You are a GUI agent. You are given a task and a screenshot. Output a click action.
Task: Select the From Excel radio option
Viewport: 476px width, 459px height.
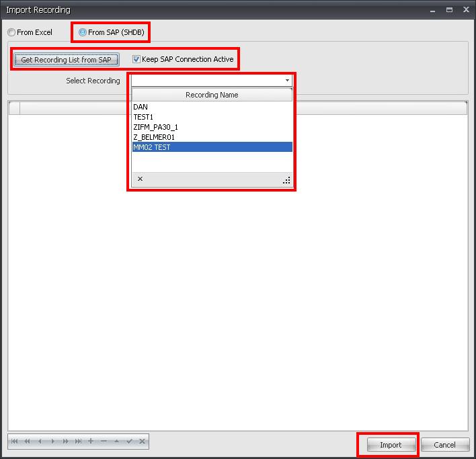tap(11, 32)
